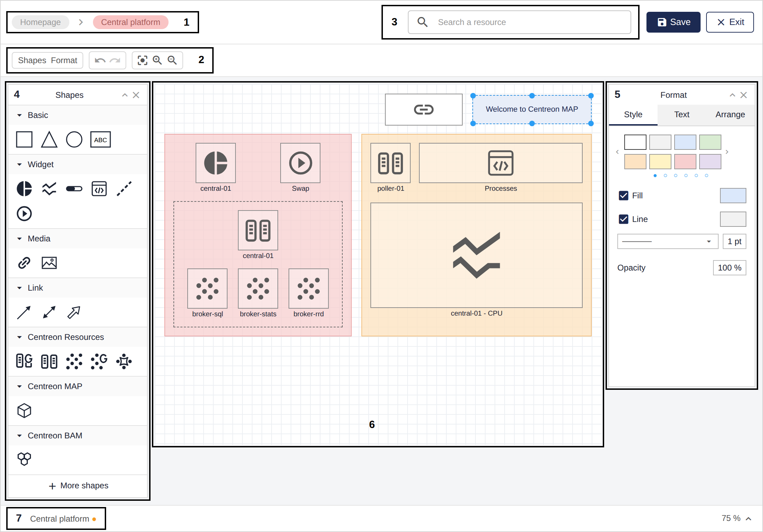The height and width of the screenshot is (532, 763).
Task: Toggle the Line checkbox
Action: (x=624, y=219)
